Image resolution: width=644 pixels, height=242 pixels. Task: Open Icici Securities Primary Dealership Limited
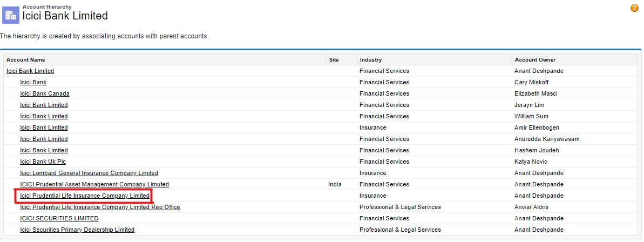tap(77, 230)
